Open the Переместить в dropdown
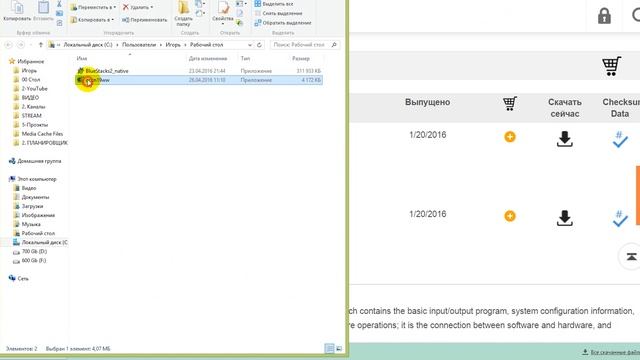640x360 pixels. tap(93, 7)
